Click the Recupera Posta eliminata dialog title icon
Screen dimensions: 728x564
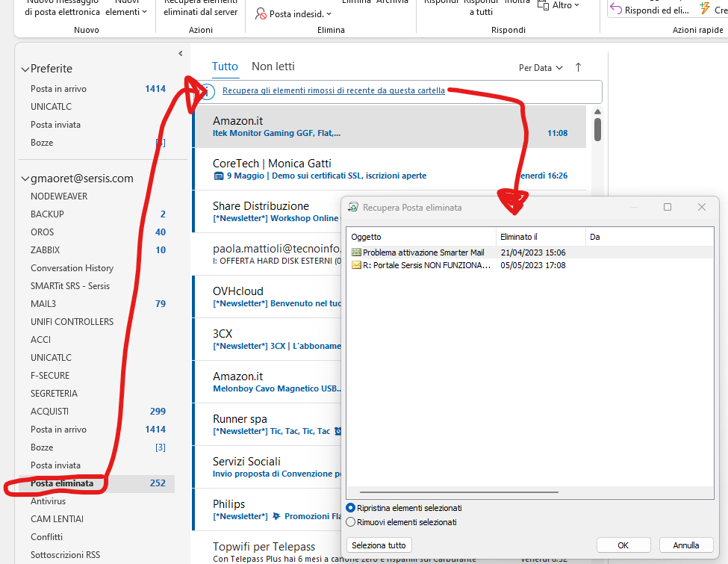tap(353, 207)
